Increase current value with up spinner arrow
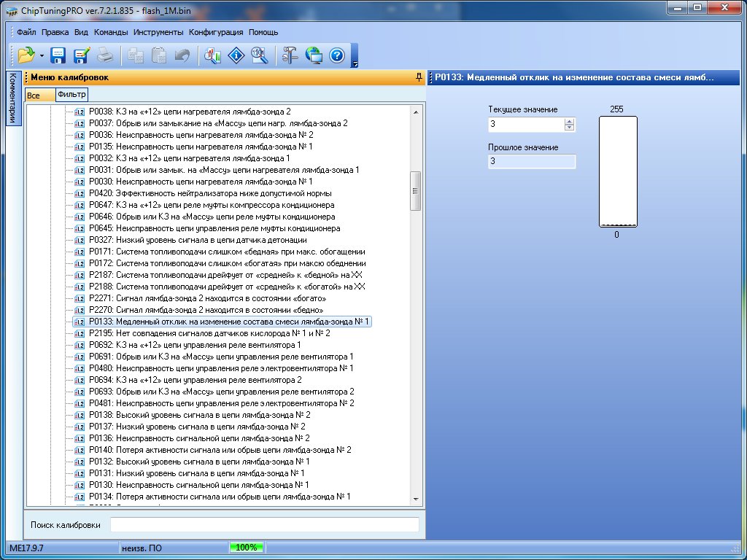747x560 pixels. pyautogui.click(x=569, y=121)
